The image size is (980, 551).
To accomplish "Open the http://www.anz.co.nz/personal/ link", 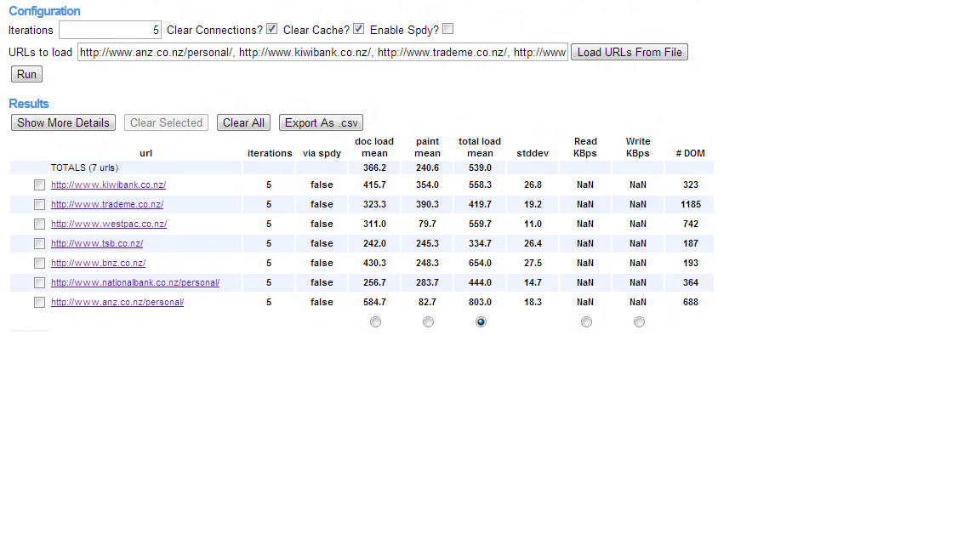I will 117,303.
